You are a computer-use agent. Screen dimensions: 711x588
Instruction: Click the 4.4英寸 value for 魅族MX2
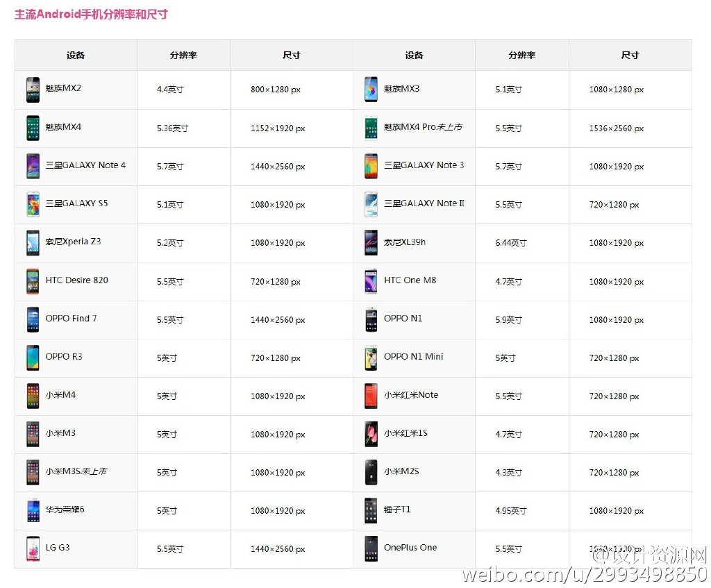tap(170, 90)
